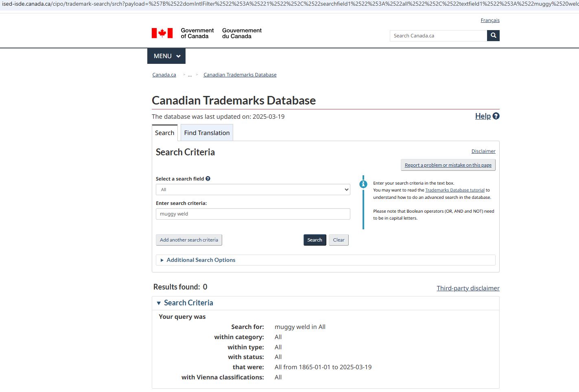Click the Canada.ca search magnifier icon
Image resolution: width=579 pixels, height=392 pixels.
(493, 36)
